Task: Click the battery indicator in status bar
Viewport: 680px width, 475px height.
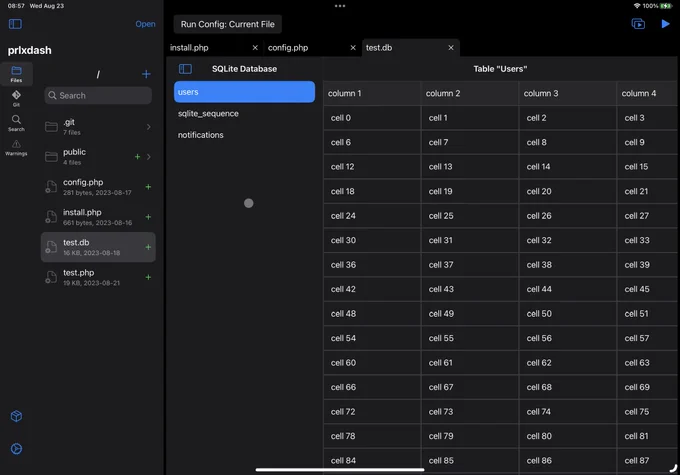Action: pos(666,6)
